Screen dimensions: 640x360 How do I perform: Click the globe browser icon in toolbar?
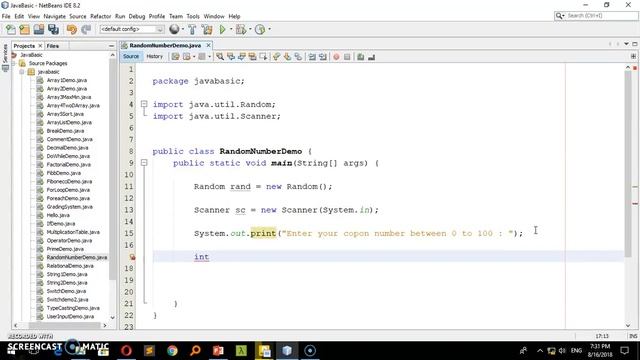point(174,29)
